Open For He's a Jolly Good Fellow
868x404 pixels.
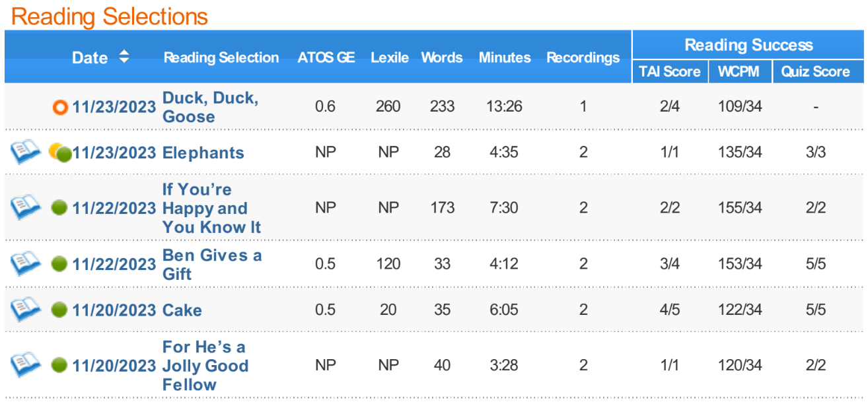click(205, 365)
